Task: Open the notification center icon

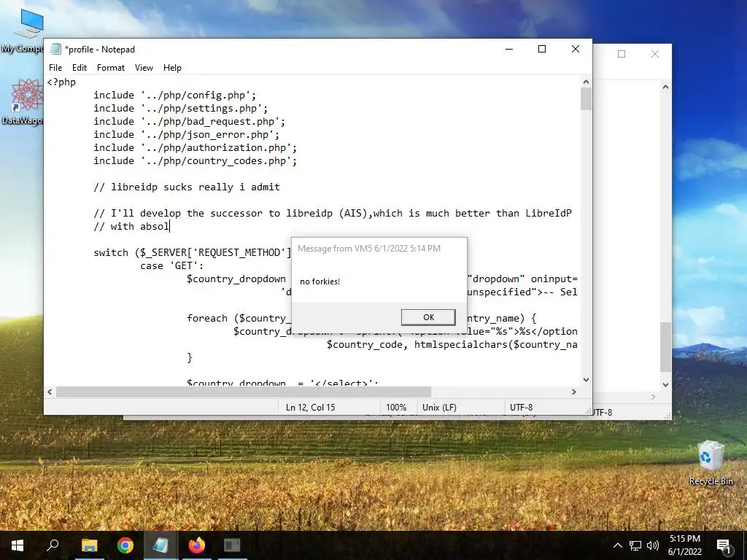Action: (724, 546)
